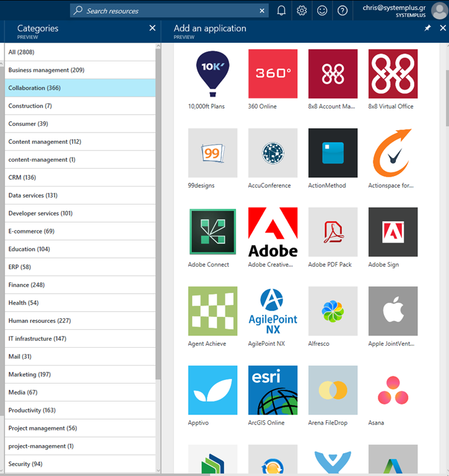Open the Mail (31) category
449x476 pixels.
pos(80,356)
